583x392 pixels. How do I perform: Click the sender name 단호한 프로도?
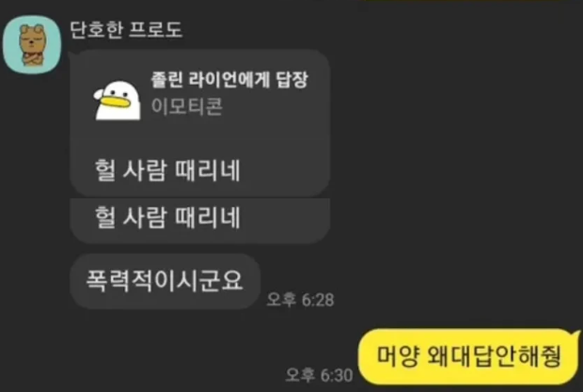click(126, 30)
